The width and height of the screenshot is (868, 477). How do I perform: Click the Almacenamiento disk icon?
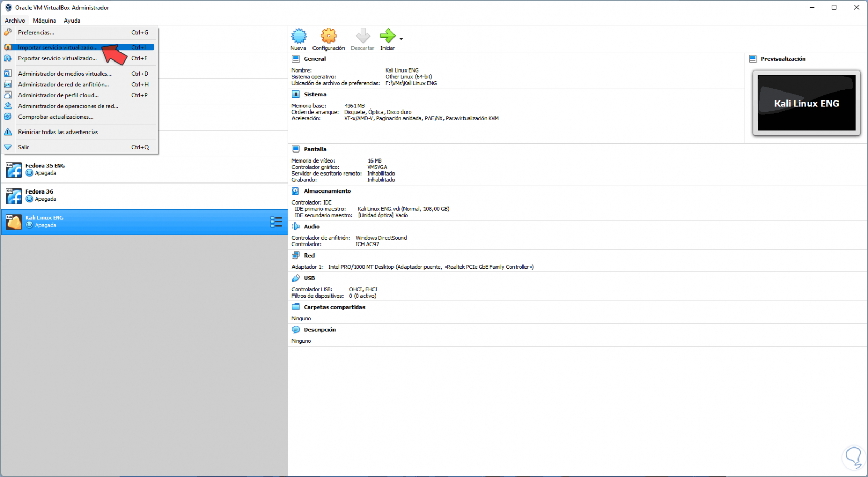(x=296, y=191)
